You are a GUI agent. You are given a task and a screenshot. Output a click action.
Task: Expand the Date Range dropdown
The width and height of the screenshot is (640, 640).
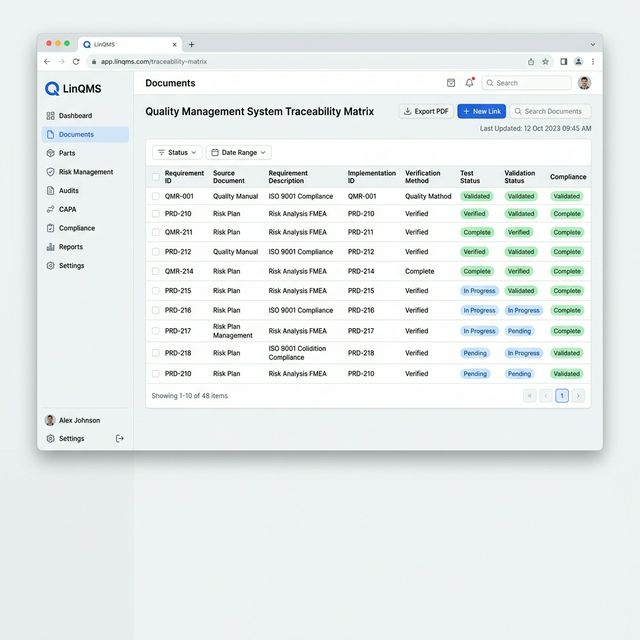(238, 153)
